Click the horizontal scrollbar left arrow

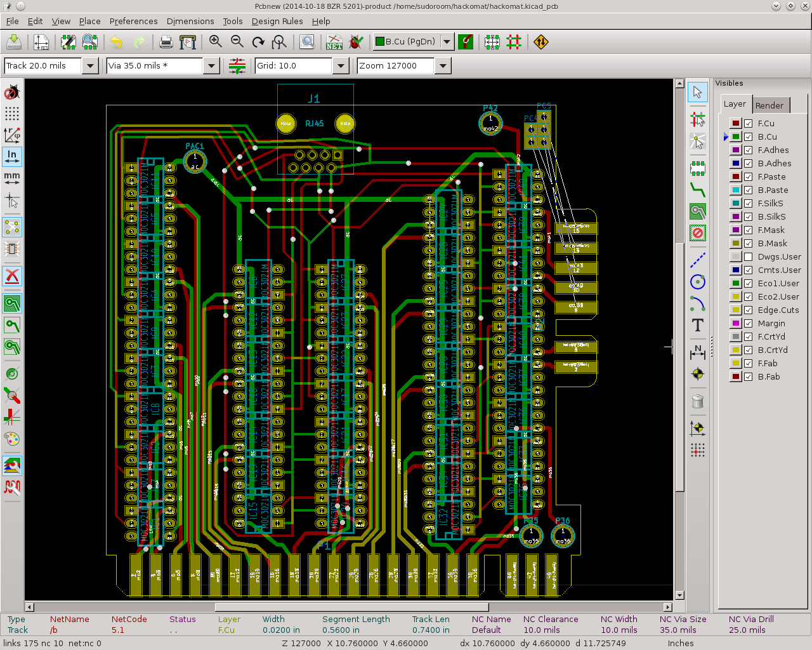tap(30, 607)
